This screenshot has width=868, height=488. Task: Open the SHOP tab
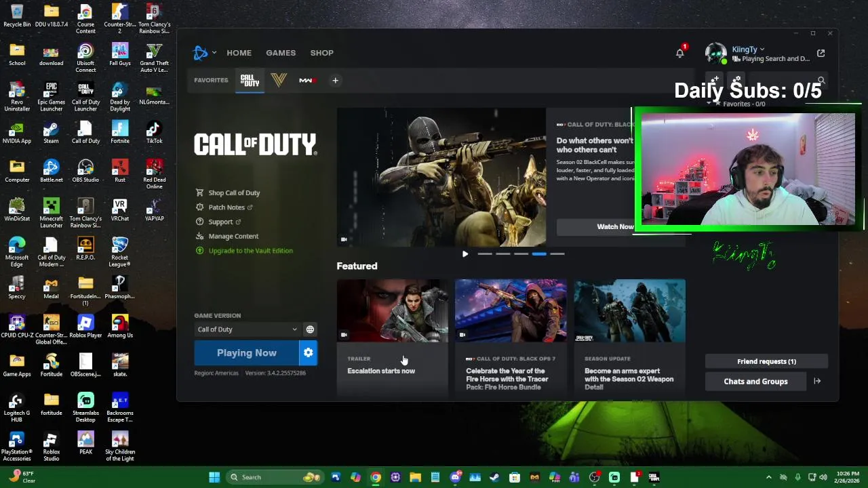(322, 53)
